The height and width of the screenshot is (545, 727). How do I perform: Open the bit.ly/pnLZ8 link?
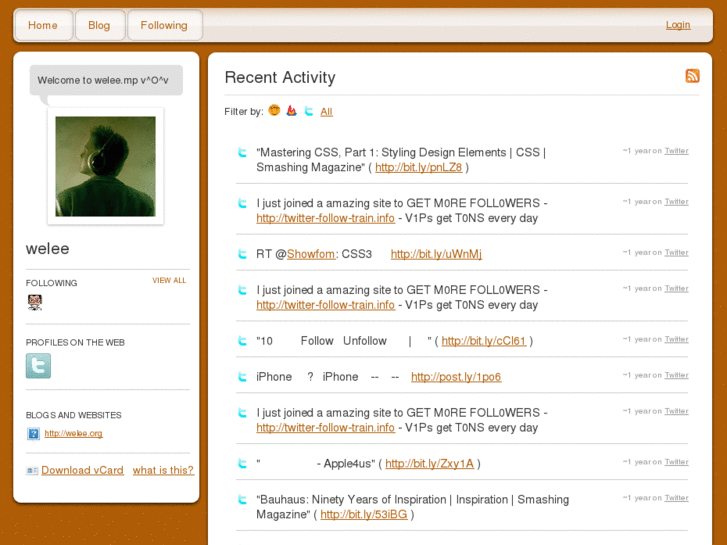point(419,167)
